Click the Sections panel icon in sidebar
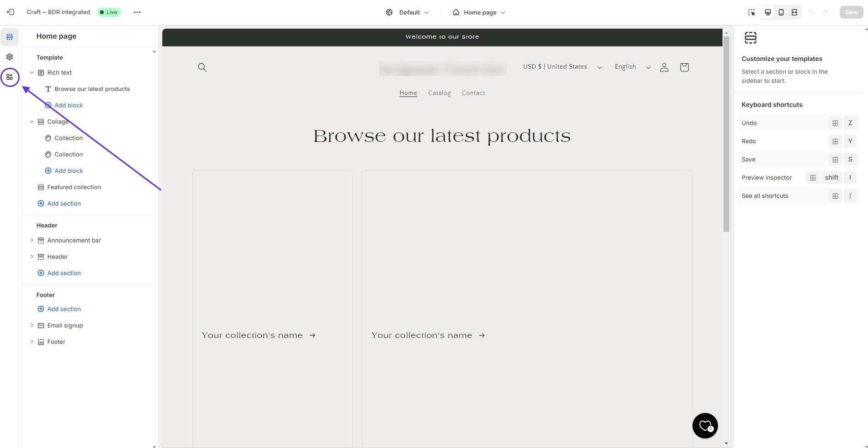868x448 pixels. (10, 37)
